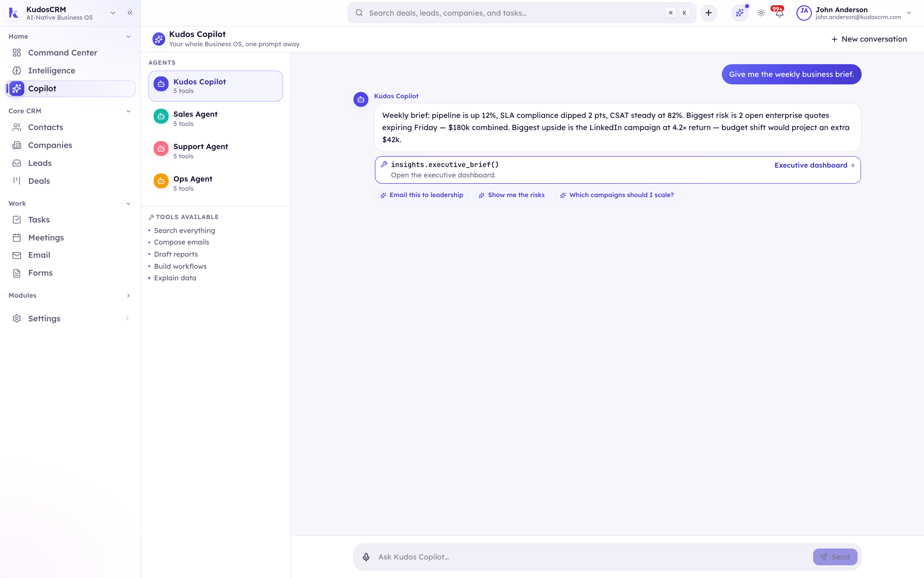
Task: Click the Intelligence brain icon in sidebar
Action: tap(17, 70)
